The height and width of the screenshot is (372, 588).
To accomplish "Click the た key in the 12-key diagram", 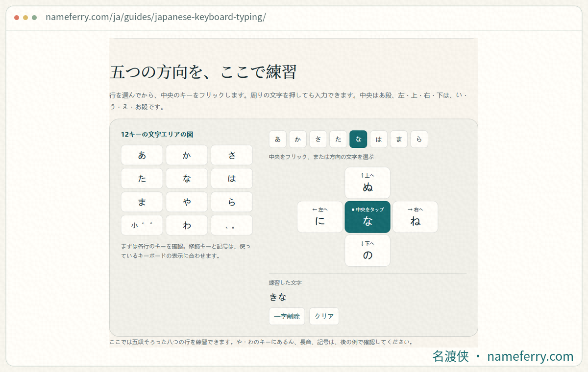I will click(x=142, y=179).
